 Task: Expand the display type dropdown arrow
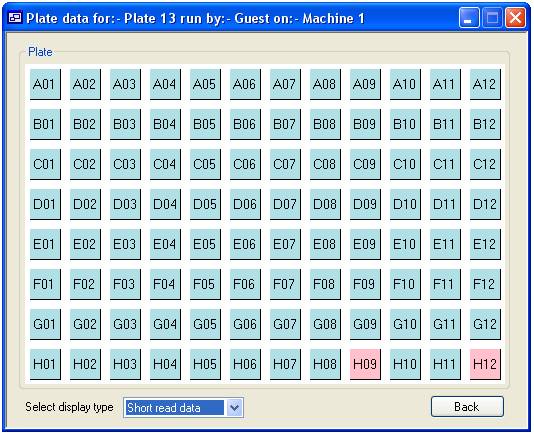click(234, 407)
